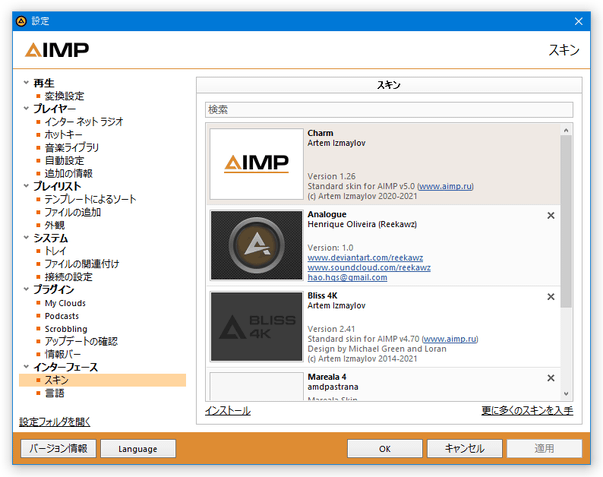
Task: Collapse the 再生 tree section
Action: click(26, 82)
